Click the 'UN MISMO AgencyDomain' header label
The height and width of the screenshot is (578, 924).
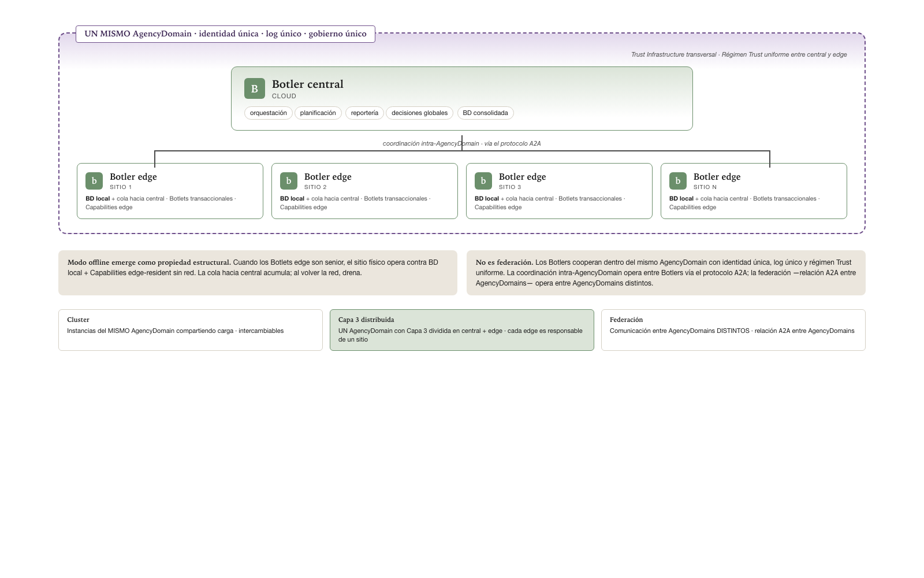(x=225, y=34)
